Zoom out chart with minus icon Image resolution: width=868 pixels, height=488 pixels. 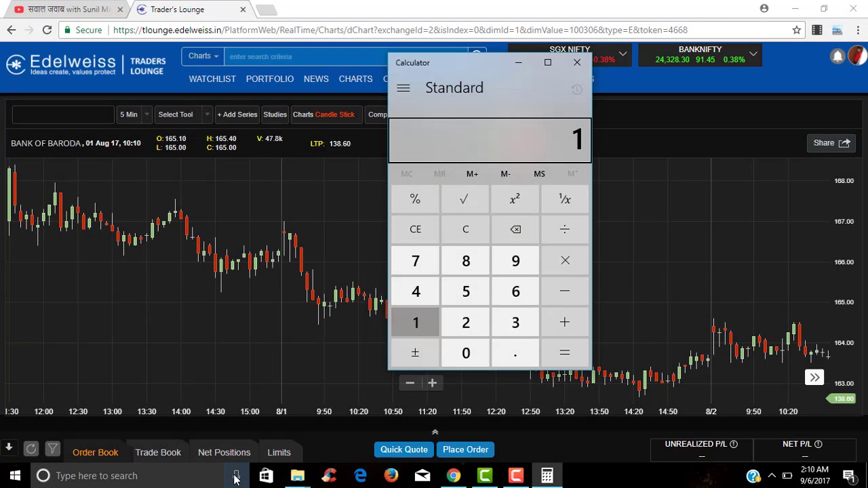[x=410, y=383]
